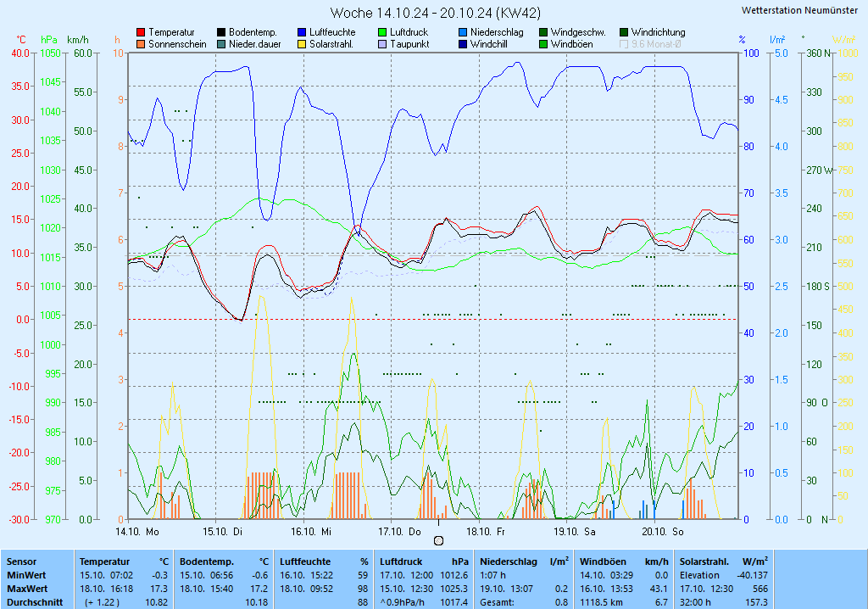This screenshot has height=609, width=868.
Task: Click the 20.10. So date label
Action: (663, 532)
